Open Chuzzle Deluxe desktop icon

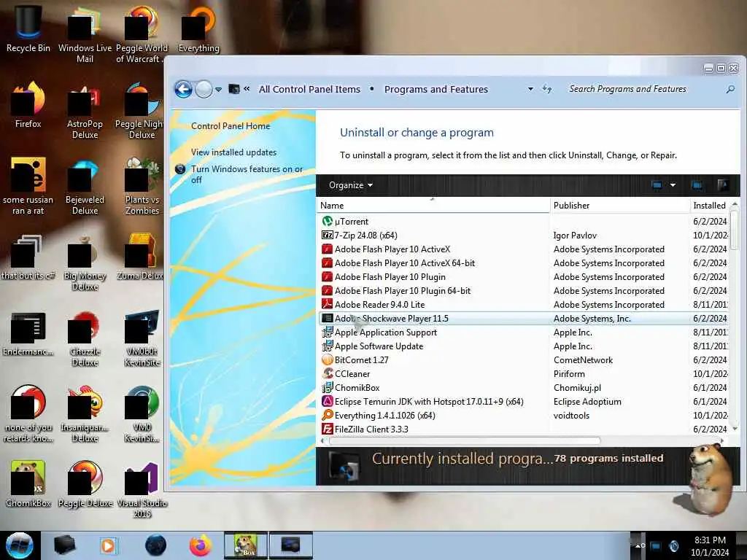pyautogui.click(x=85, y=338)
